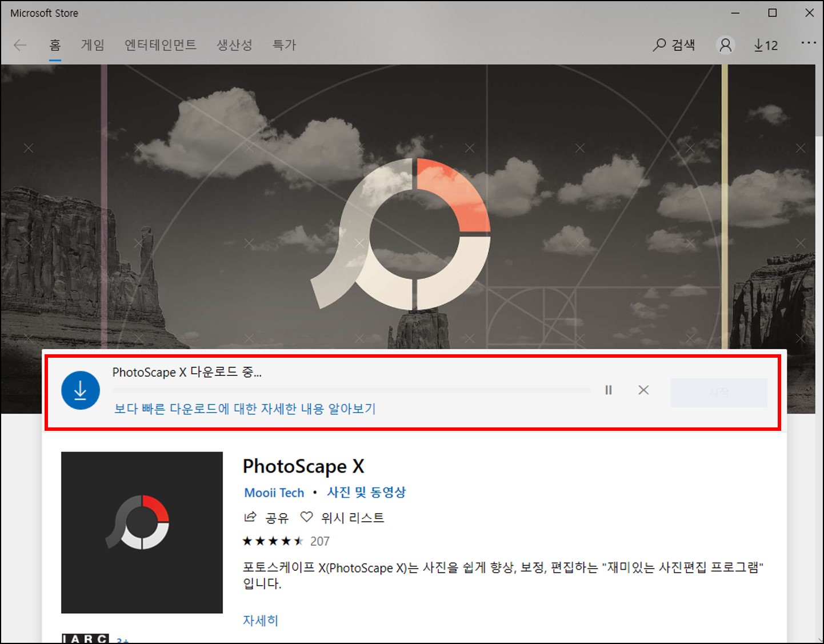Click the download progress bar

coord(351,390)
